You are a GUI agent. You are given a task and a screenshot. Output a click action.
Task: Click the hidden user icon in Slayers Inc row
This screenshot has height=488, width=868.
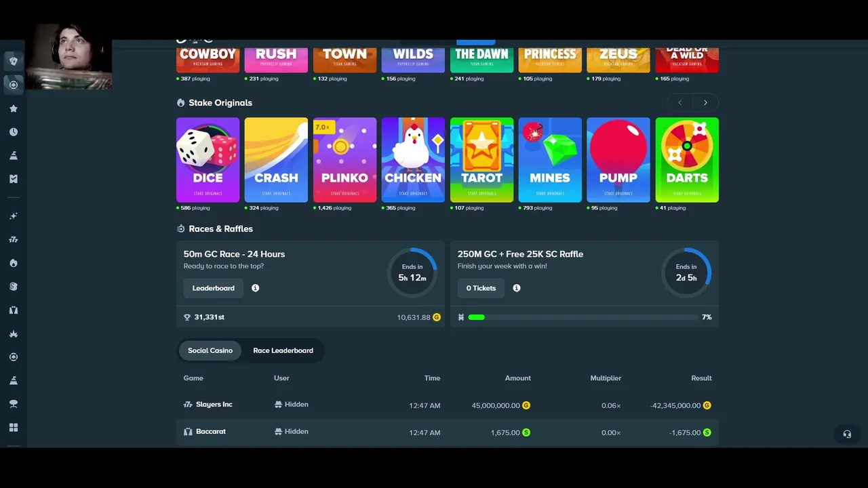click(278, 405)
